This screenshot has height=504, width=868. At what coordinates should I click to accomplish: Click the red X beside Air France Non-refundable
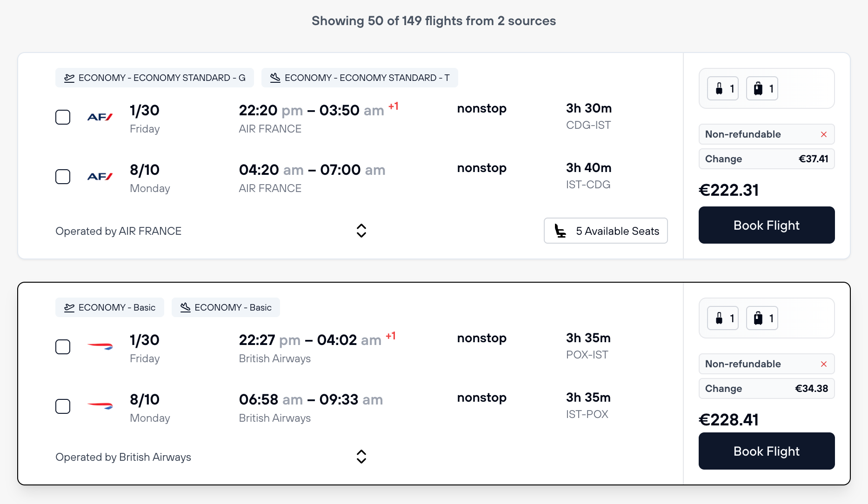pyautogui.click(x=824, y=134)
